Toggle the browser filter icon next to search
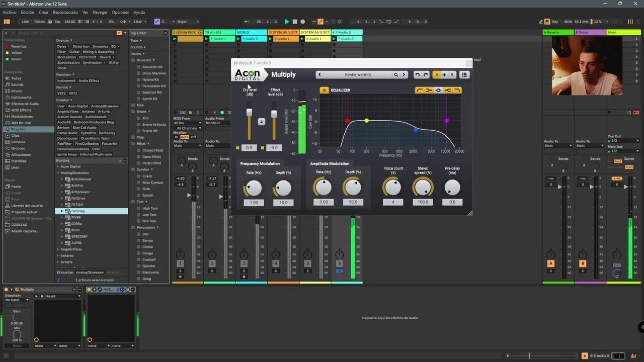 pos(119,33)
